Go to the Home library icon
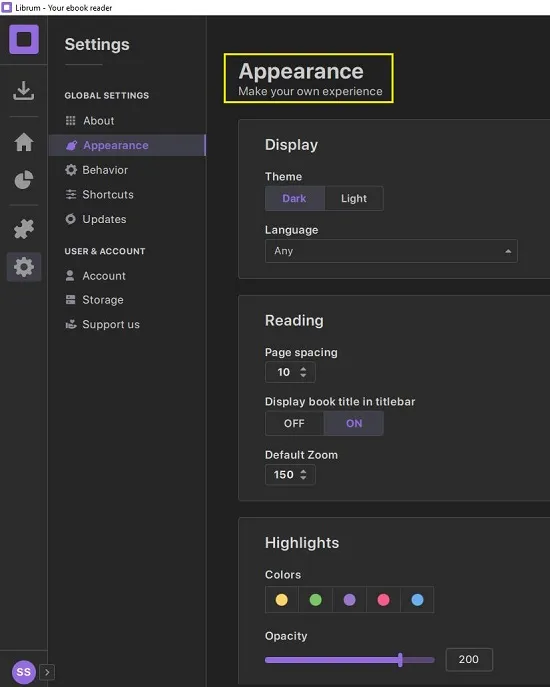550x687 pixels. pyautogui.click(x=24, y=142)
